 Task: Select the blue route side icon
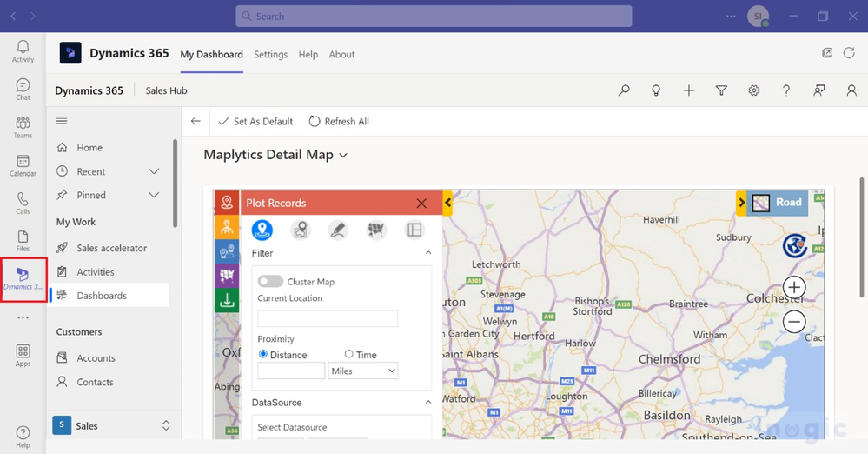click(x=227, y=251)
